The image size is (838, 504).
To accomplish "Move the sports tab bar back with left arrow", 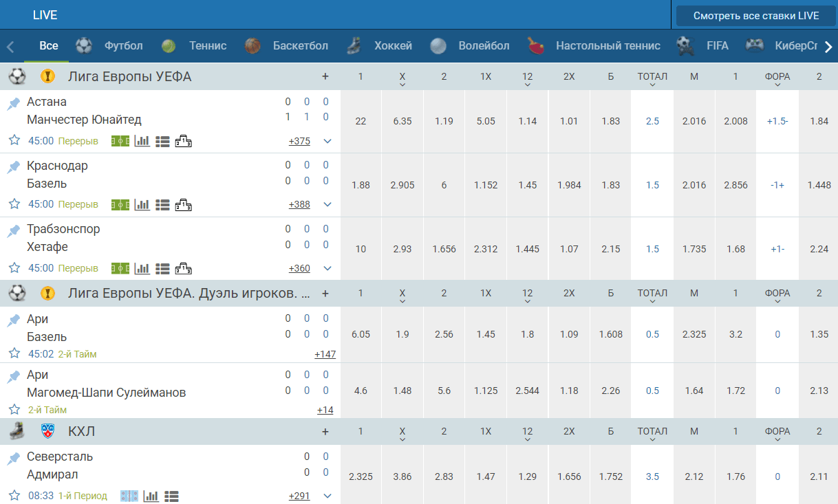I will tap(10, 47).
